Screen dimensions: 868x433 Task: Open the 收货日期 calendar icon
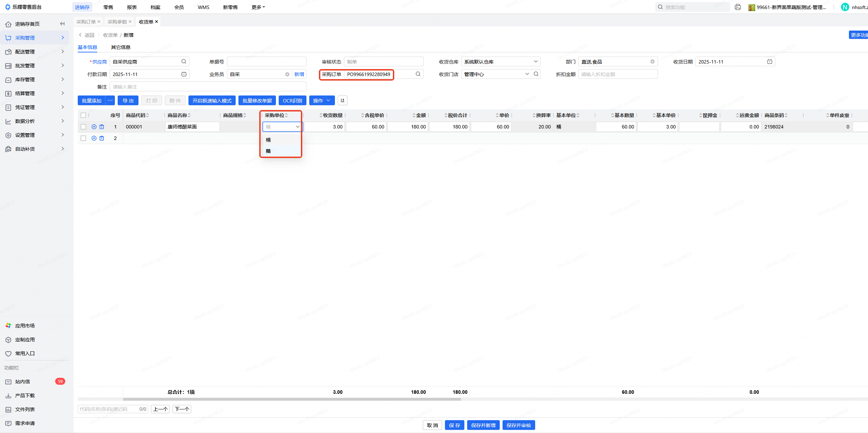pos(769,61)
